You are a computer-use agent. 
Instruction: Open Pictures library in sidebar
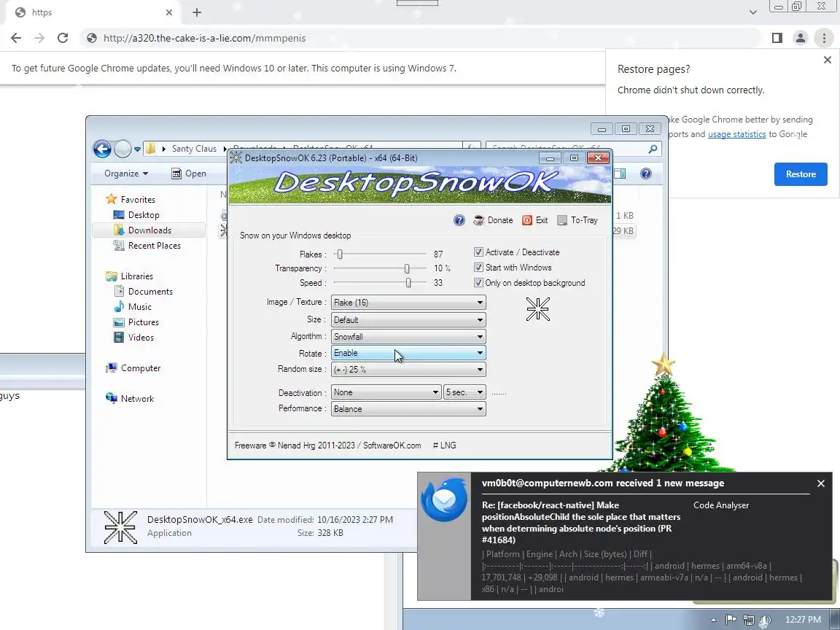[x=143, y=322]
